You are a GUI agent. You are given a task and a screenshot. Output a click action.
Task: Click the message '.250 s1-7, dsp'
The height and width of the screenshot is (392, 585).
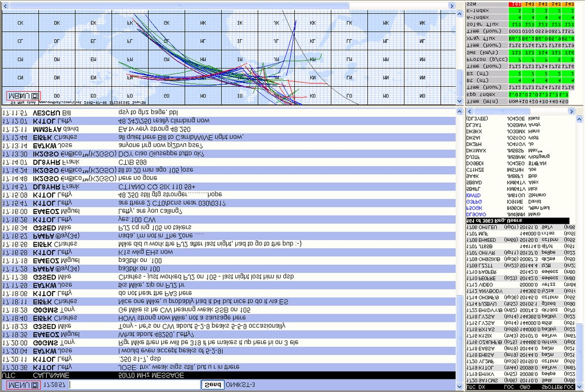139,358
